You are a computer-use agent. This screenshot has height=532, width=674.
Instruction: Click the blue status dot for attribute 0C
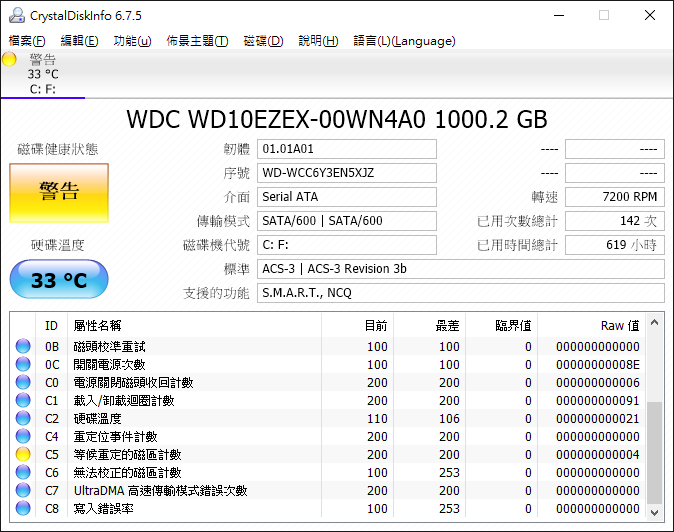point(23,364)
